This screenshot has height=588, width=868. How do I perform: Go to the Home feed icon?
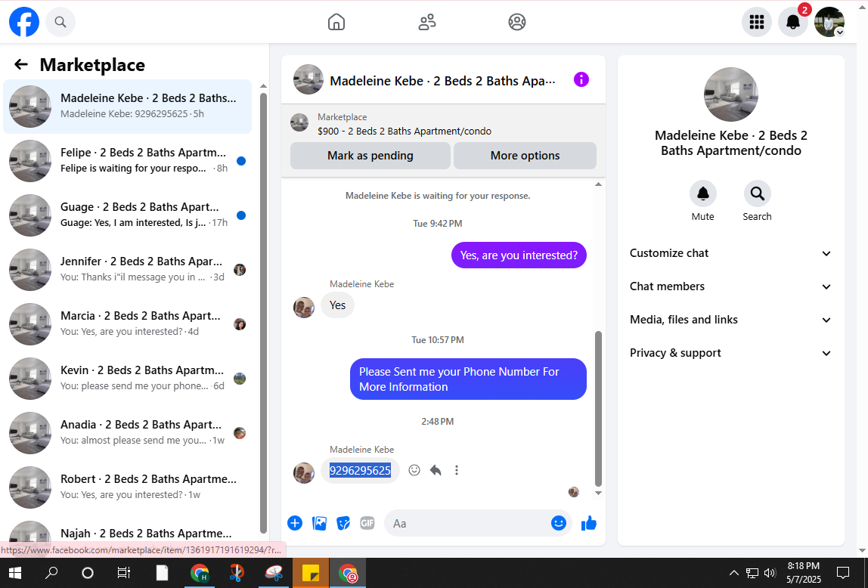click(x=336, y=22)
